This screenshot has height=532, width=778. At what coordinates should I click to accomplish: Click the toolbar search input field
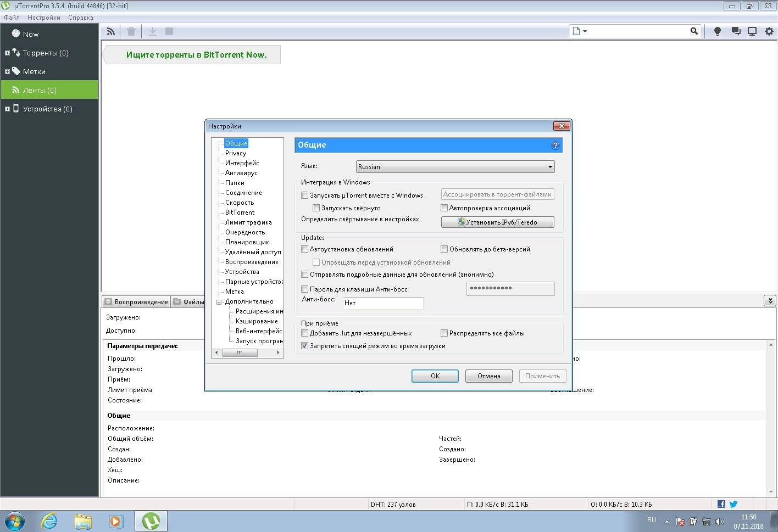[637, 31]
